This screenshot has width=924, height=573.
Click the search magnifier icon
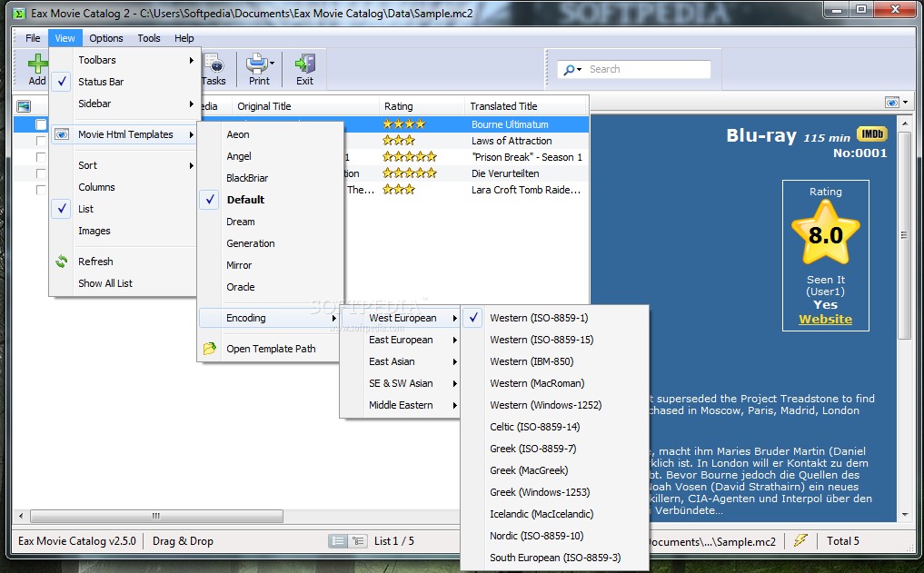click(569, 70)
